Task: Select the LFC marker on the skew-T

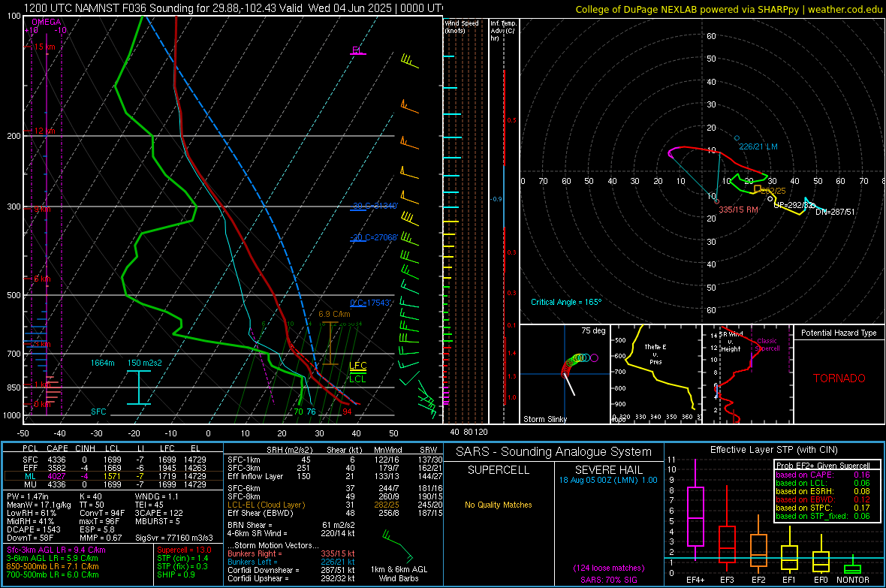Action: pos(357,366)
